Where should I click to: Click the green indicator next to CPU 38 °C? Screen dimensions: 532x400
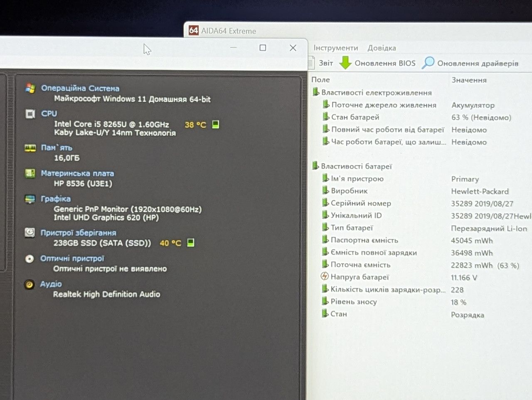click(215, 124)
